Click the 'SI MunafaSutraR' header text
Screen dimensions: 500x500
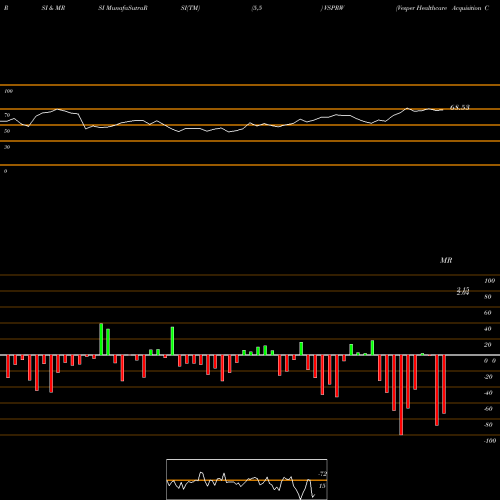tap(123, 8)
